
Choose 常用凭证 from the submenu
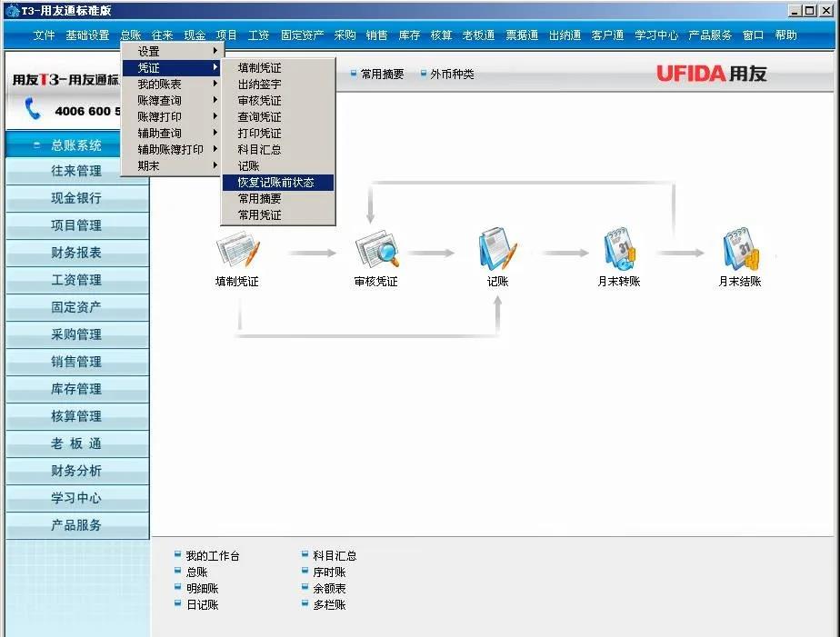[278, 214]
